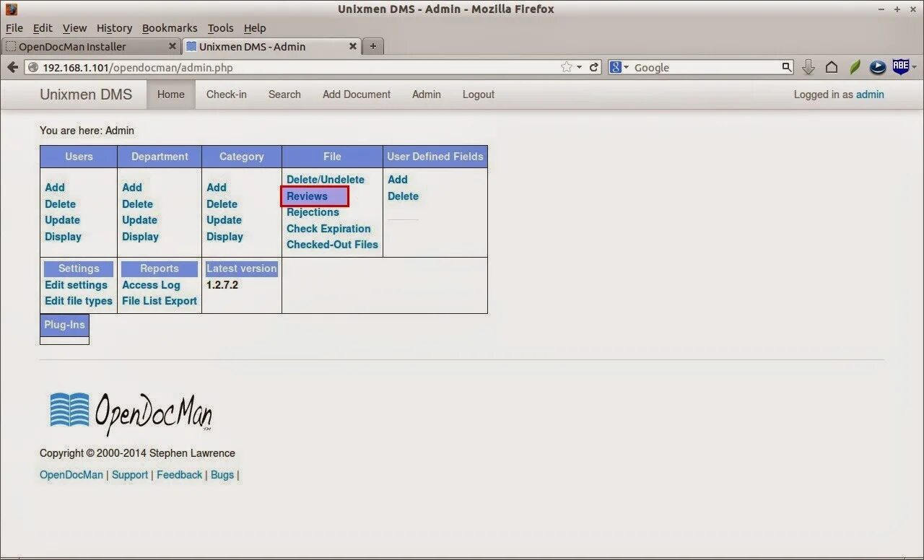Image resolution: width=924 pixels, height=560 pixels.
Task: Click the search magnifier icon in search box
Action: coord(787,67)
